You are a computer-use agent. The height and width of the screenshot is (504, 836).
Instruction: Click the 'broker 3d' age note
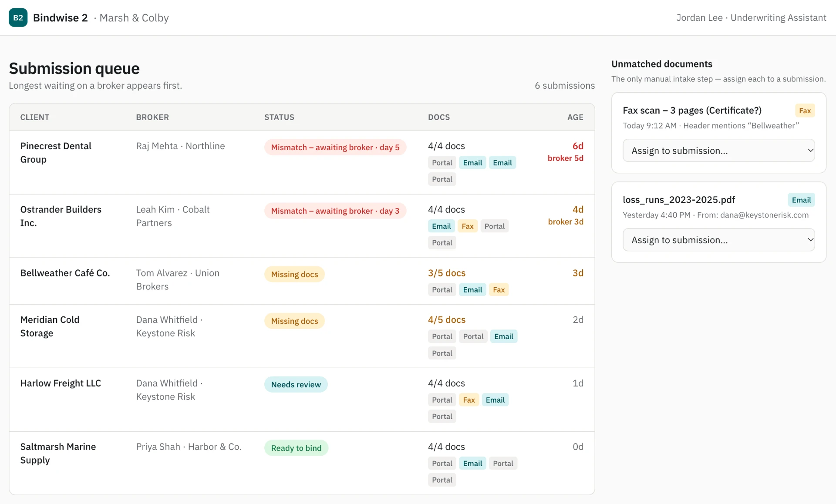pos(566,222)
